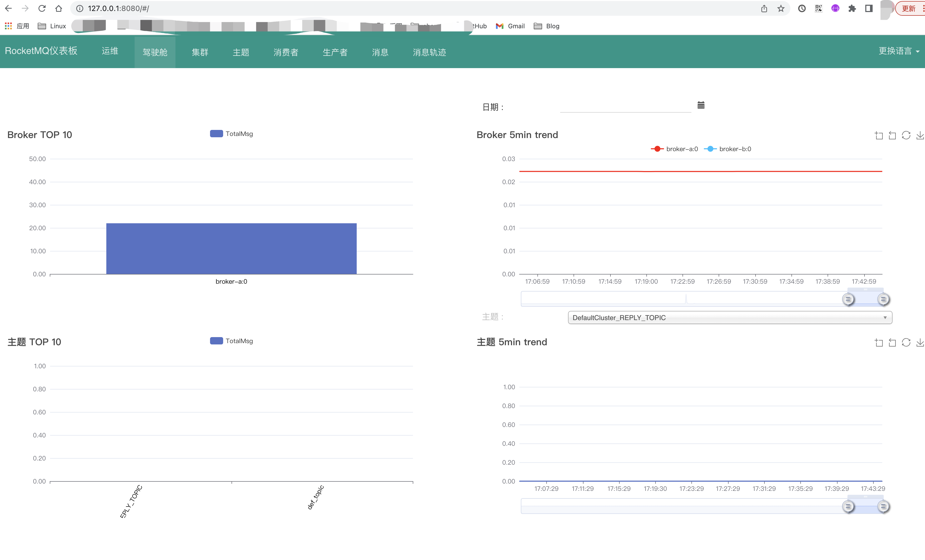Open the purple round extension icon
Image resolution: width=925 pixels, height=560 pixels.
coord(835,8)
